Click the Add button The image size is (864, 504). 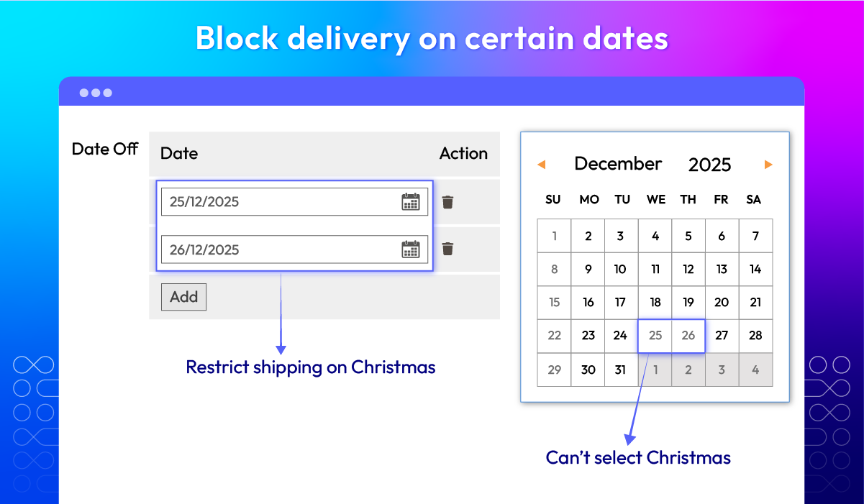click(183, 297)
